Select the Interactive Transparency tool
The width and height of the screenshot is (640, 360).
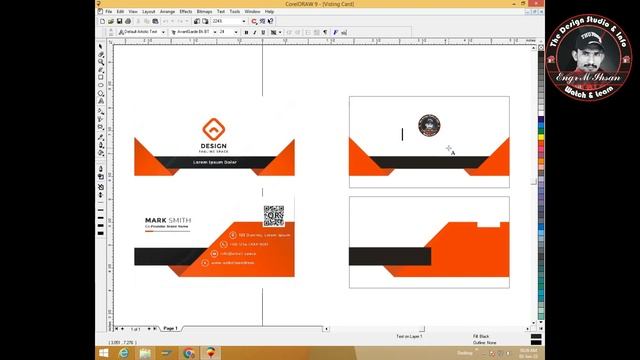(x=100, y=119)
